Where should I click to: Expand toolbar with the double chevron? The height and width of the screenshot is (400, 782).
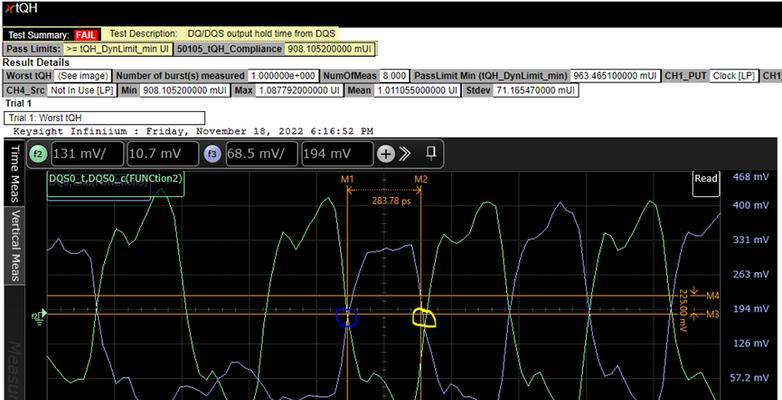tap(405, 154)
